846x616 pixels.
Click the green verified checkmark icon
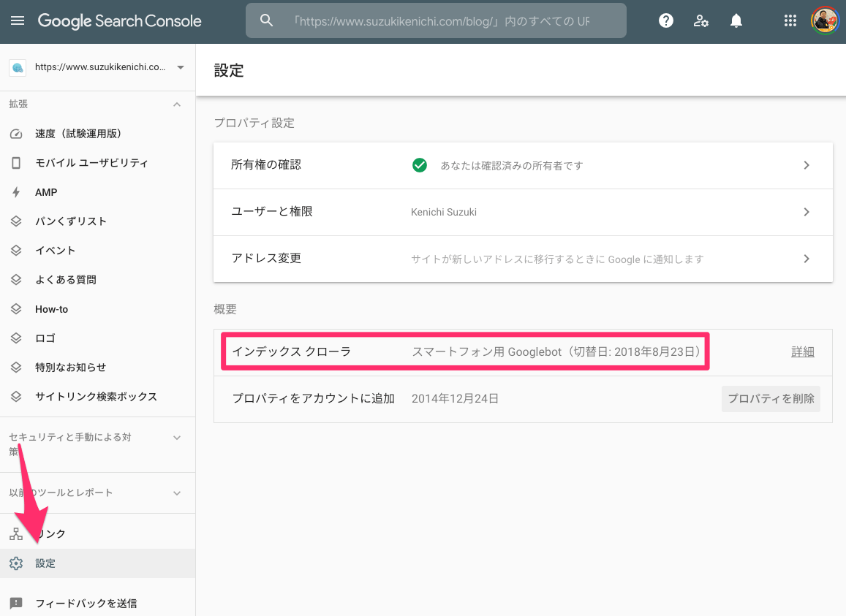click(x=419, y=165)
